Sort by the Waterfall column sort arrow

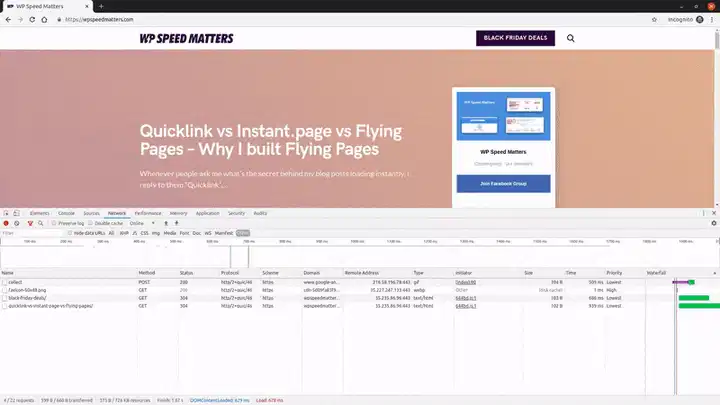[x=714, y=273]
